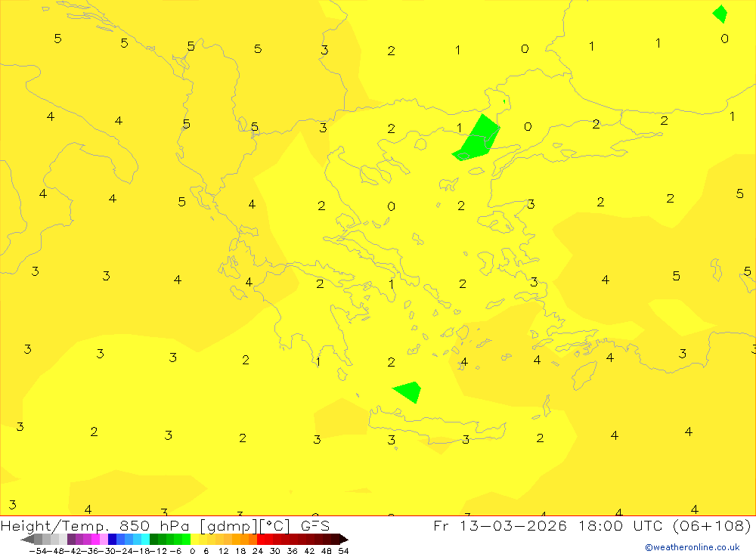This screenshot has width=756, height=554.
Task: Click the large green patch over the northern Aegean
Action: pos(477,138)
